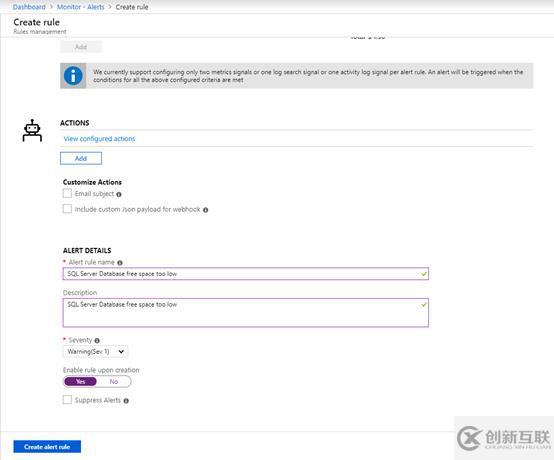Screen dimensions: 554x460
Task: Set Enable rule upon creation to No
Action: pos(114,382)
